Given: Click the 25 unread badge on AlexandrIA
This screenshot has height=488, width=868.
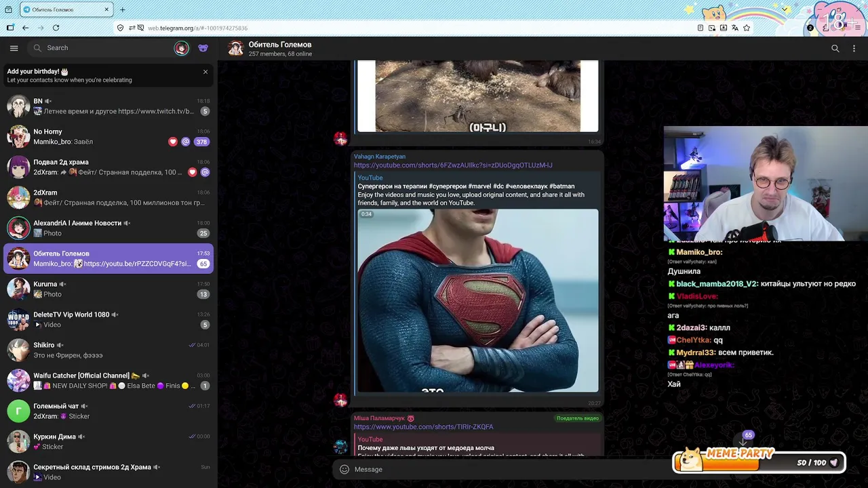Looking at the screenshot, I should [x=203, y=233].
